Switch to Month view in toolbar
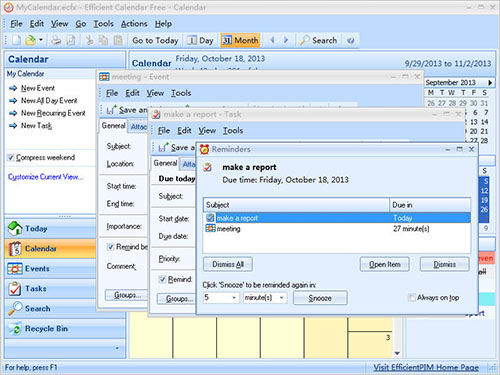Screen dimensions: 500x375 click(x=240, y=40)
